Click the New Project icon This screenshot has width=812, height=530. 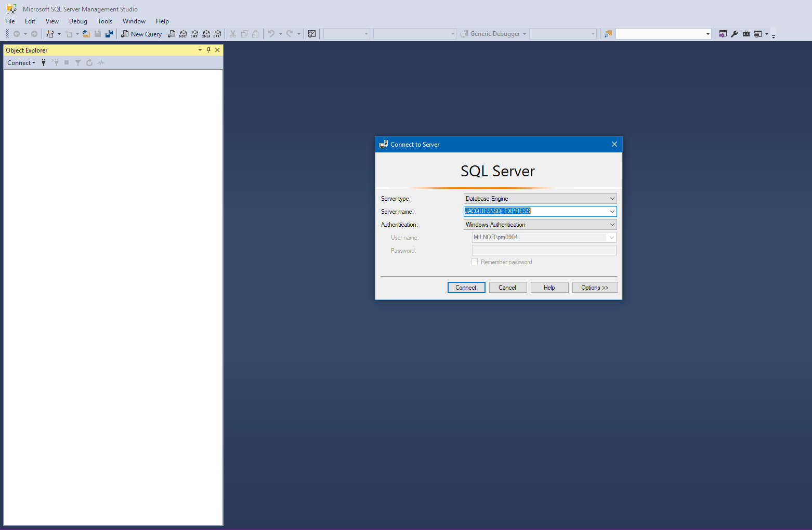(50, 34)
